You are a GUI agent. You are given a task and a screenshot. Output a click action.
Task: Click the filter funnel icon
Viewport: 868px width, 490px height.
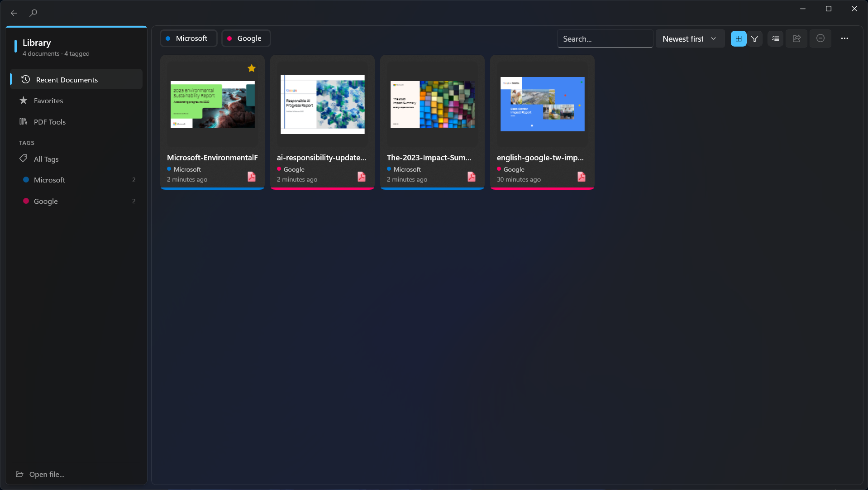(x=754, y=39)
